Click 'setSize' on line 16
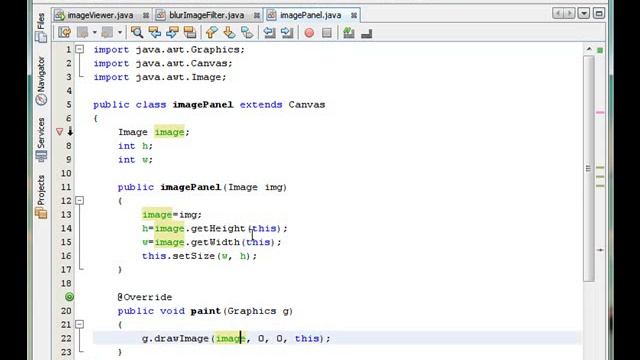Screen dimensions: 640x360 click(194, 256)
